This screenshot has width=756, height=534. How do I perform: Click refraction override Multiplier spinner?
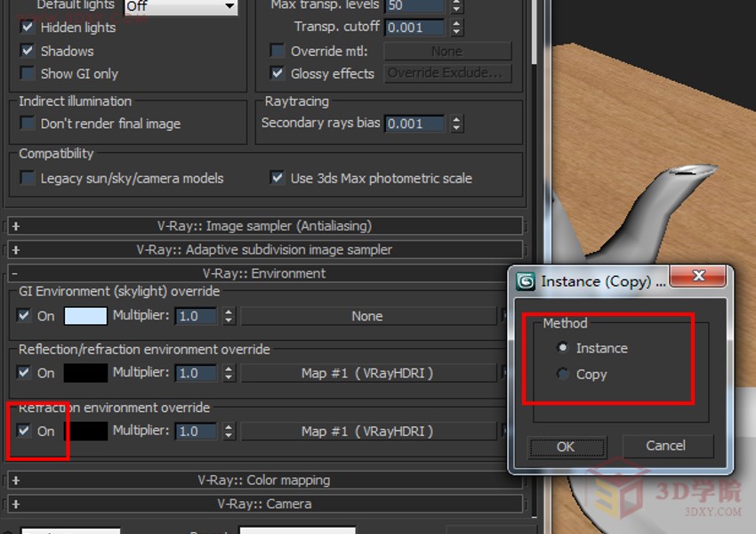(229, 431)
